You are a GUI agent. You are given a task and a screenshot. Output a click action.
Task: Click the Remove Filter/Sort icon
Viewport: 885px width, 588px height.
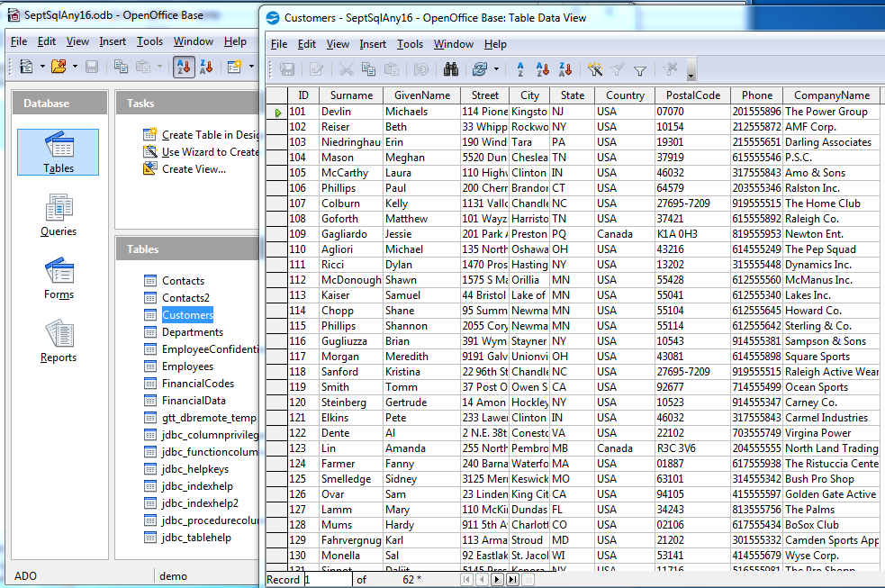pos(670,69)
